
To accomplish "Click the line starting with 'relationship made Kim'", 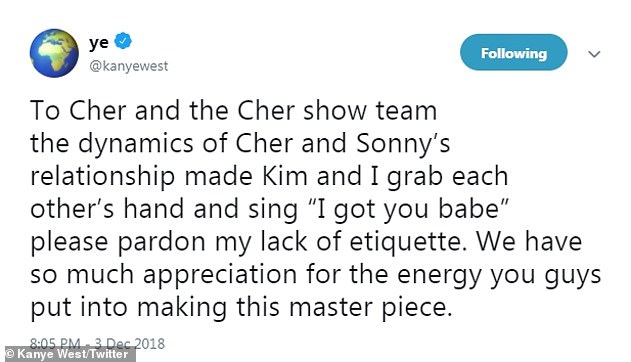I will point(269,177).
